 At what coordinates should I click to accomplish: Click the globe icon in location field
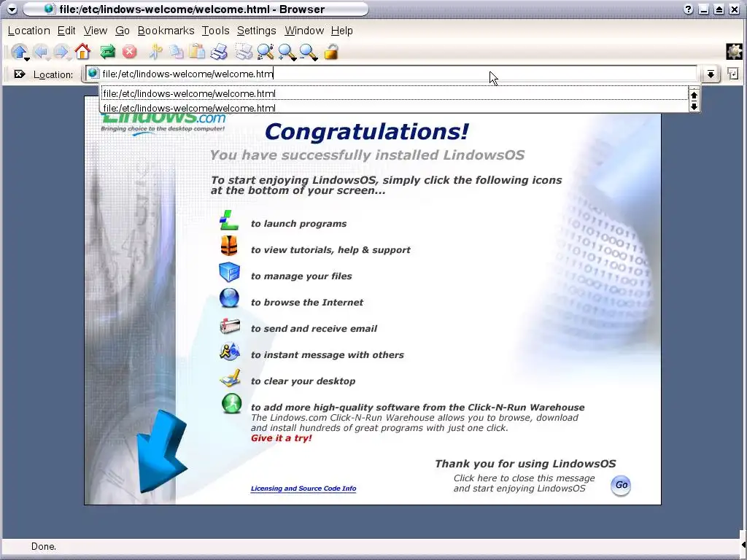tap(93, 74)
